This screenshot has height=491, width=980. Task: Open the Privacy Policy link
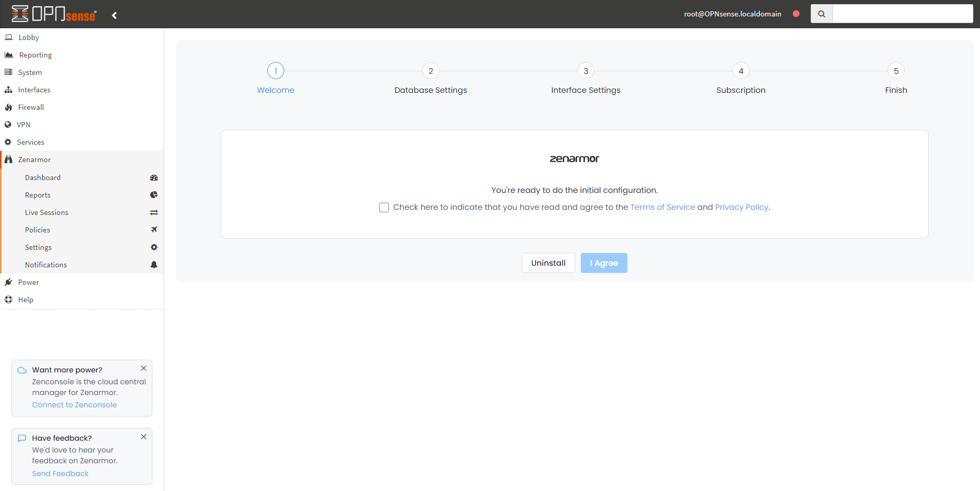(741, 207)
